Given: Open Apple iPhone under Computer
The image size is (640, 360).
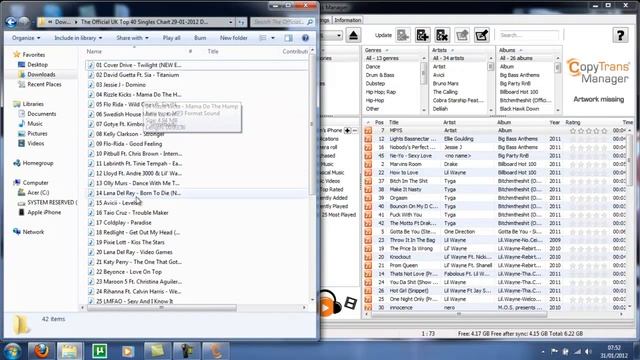Looking at the screenshot, I should 44,212.
